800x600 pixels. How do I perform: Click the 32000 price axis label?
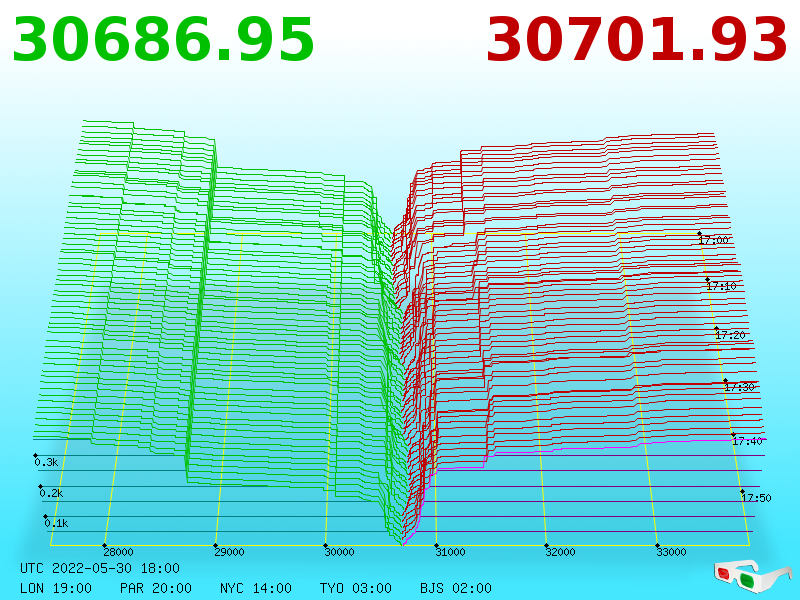tap(560, 552)
